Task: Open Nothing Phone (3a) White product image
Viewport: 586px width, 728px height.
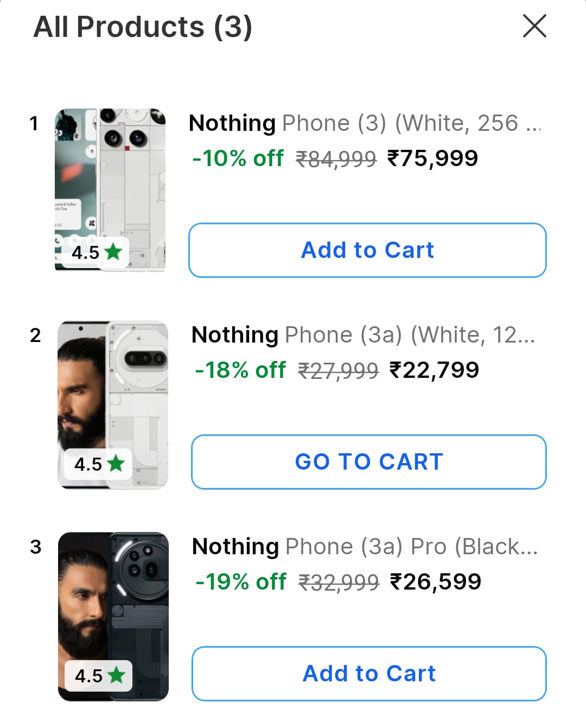Action: (113, 391)
